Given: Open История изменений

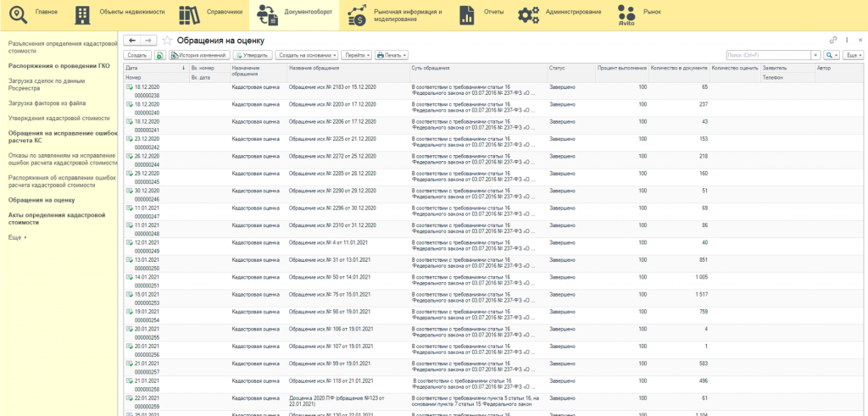Looking at the screenshot, I should tap(200, 55).
